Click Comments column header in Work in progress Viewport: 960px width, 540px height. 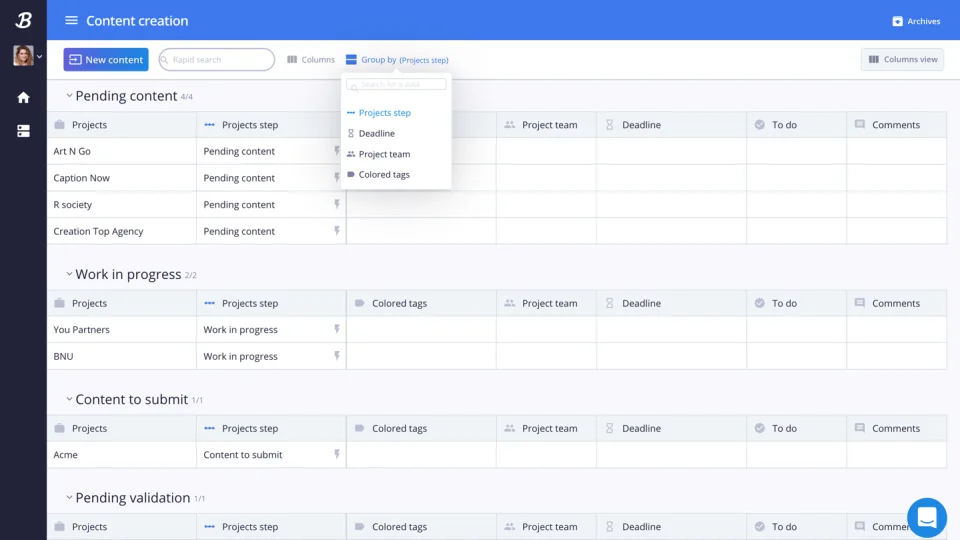tap(897, 303)
